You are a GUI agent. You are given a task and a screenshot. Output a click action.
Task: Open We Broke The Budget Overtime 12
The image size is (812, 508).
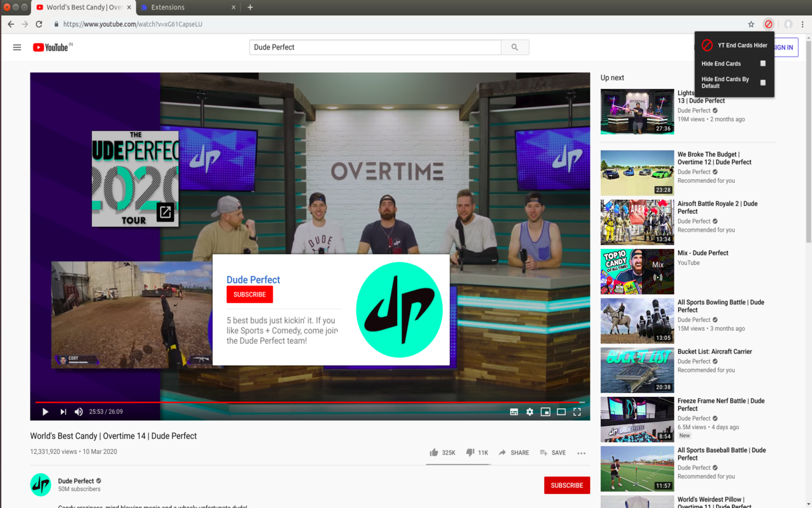714,158
